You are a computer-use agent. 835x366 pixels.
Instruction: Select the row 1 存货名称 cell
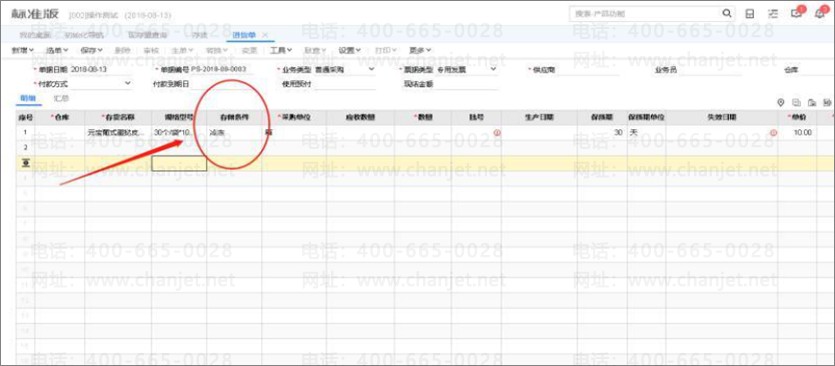[118, 132]
